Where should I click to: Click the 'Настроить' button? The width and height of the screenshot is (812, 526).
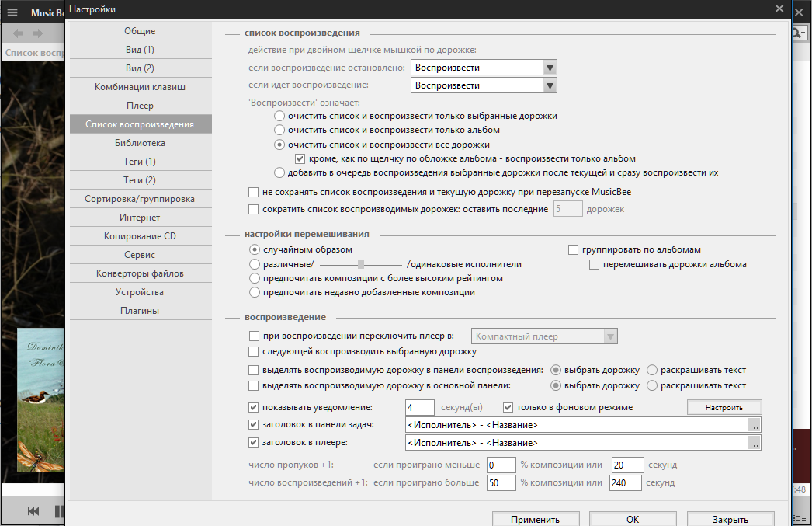point(724,407)
